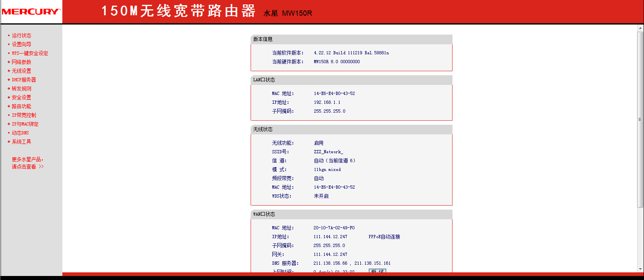
Task: Click the MERCURY logo
Action: click(x=31, y=12)
